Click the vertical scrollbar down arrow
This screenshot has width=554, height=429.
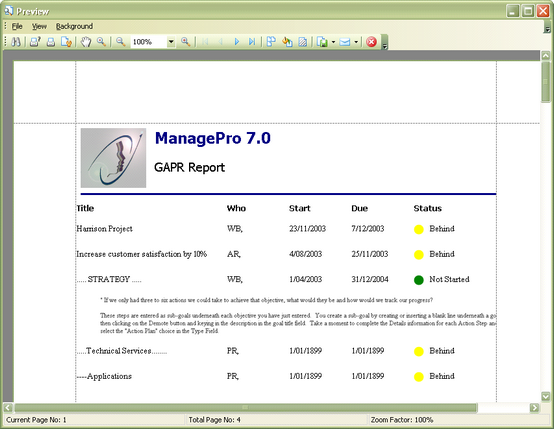pyautogui.click(x=546, y=396)
